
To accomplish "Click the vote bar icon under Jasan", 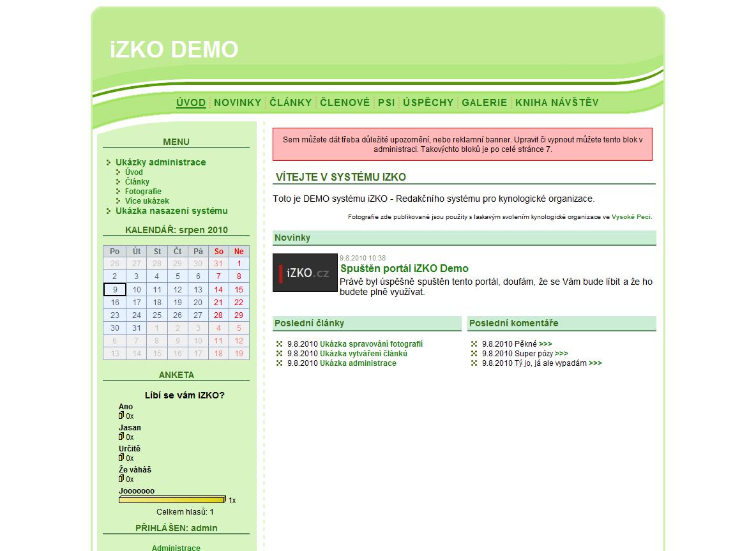I will (x=121, y=436).
